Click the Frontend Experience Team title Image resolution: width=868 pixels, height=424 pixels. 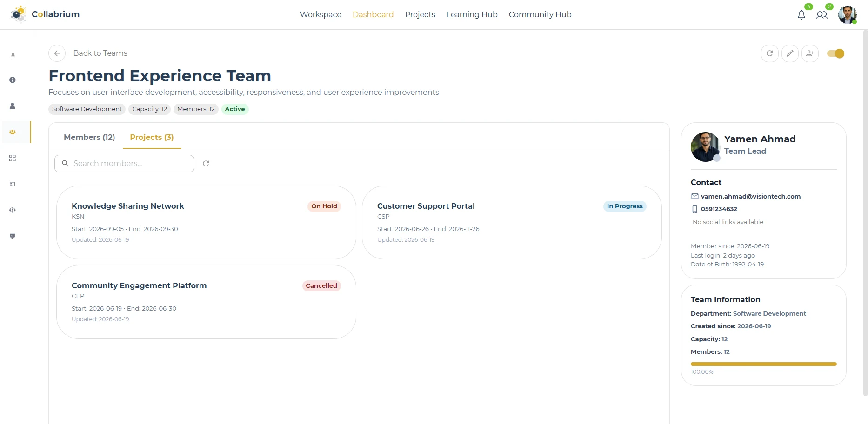[160, 76]
